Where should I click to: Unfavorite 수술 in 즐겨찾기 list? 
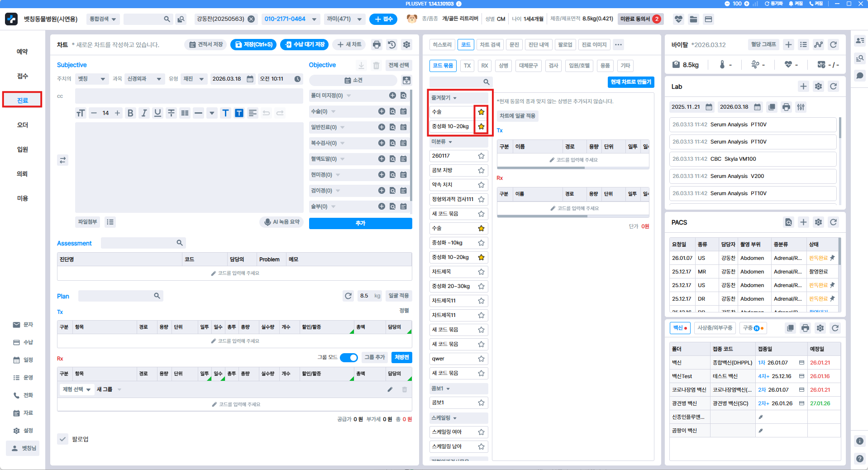click(481, 112)
